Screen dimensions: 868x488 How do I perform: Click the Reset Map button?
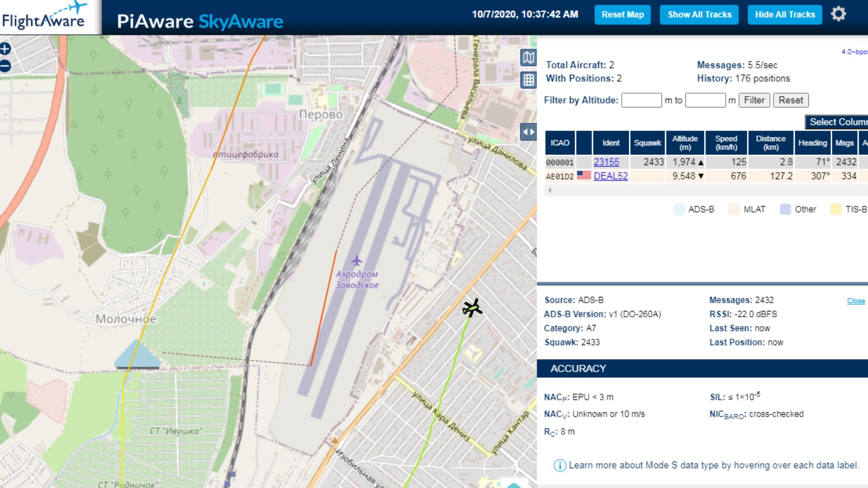[623, 14]
